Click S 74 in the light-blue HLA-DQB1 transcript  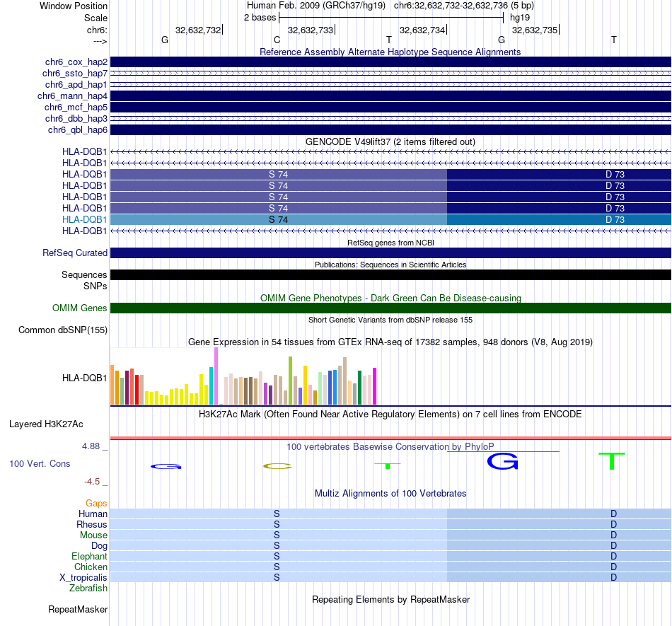[278, 219]
